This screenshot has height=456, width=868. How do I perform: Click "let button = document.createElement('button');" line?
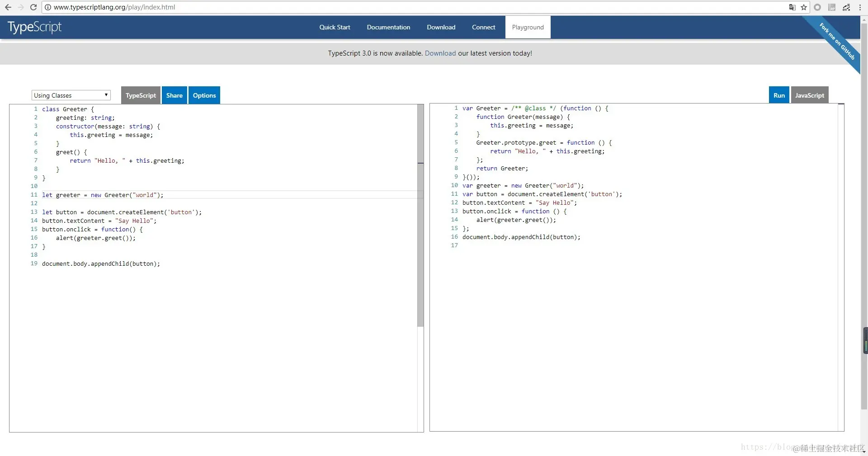pos(122,212)
